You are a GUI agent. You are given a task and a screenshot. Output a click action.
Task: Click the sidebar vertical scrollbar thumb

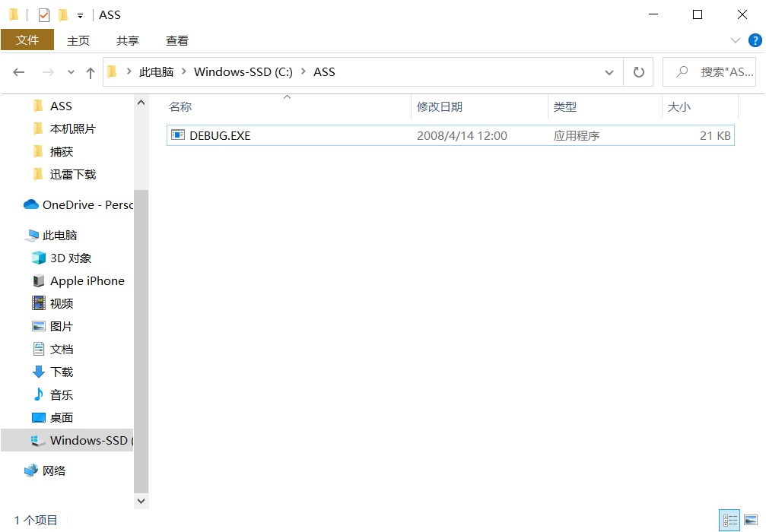[141, 341]
